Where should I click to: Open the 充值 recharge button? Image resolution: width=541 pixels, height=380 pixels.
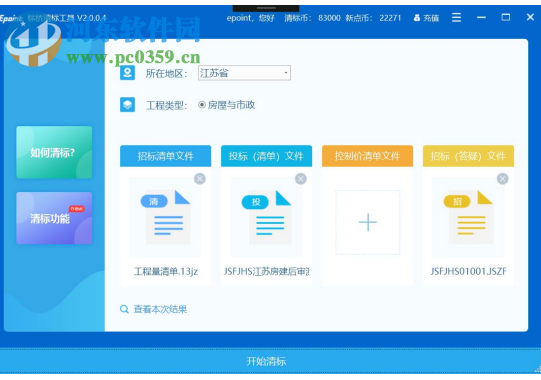tap(426, 18)
